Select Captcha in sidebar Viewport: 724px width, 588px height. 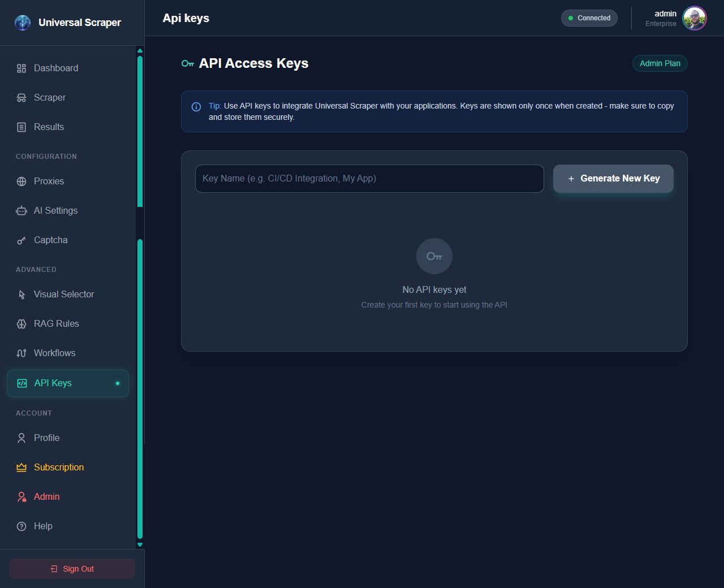68,240
